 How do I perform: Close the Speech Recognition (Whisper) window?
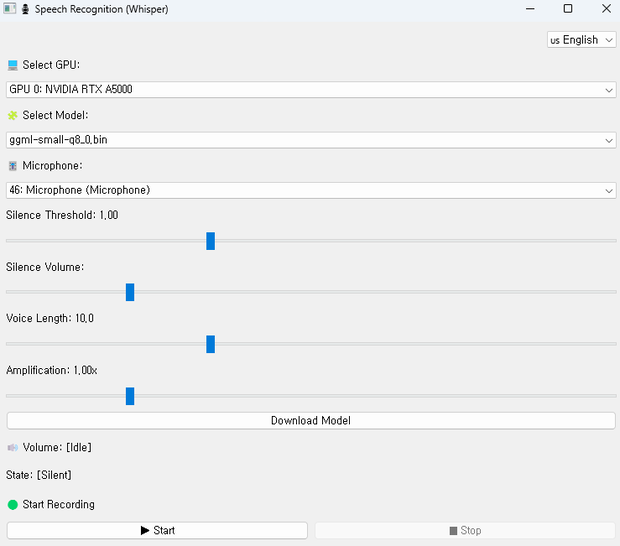click(606, 9)
